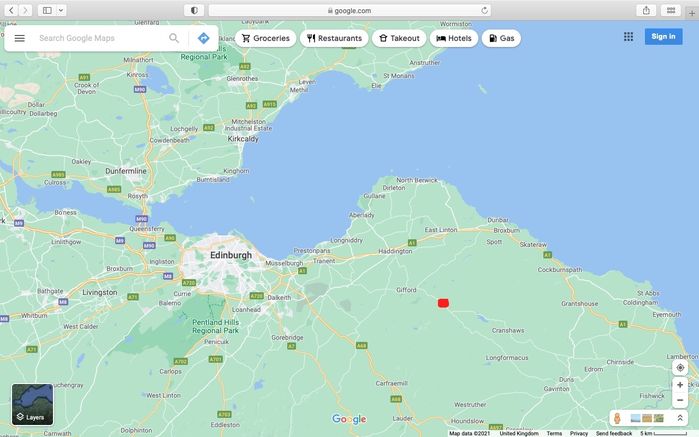Switch map view using Layers thumbnail
Viewport: 699px width, 437px height.
click(x=33, y=404)
